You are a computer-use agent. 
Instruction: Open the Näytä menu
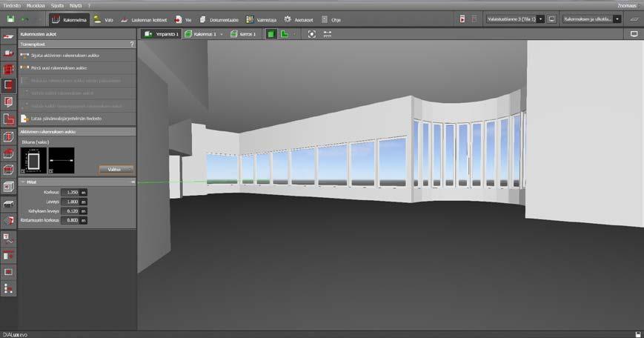tap(76, 6)
